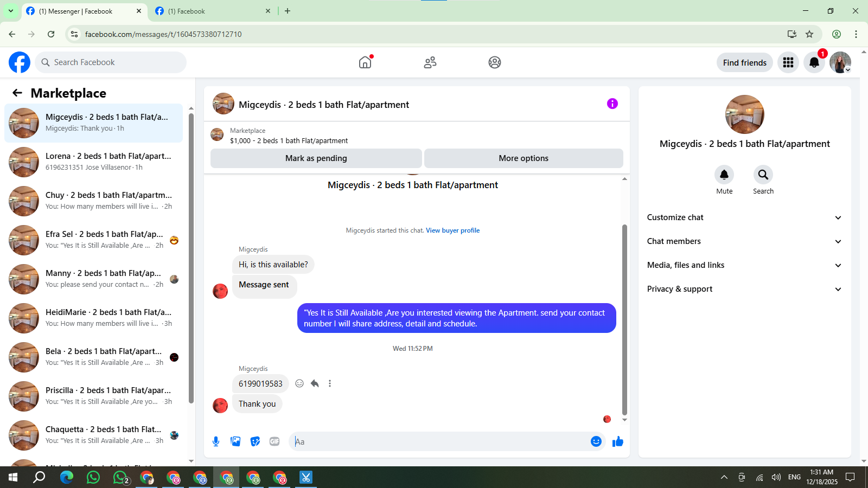Click the message thread scrollbar
Viewport: 868px width, 488px height.
pyautogui.click(x=624, y=320)
